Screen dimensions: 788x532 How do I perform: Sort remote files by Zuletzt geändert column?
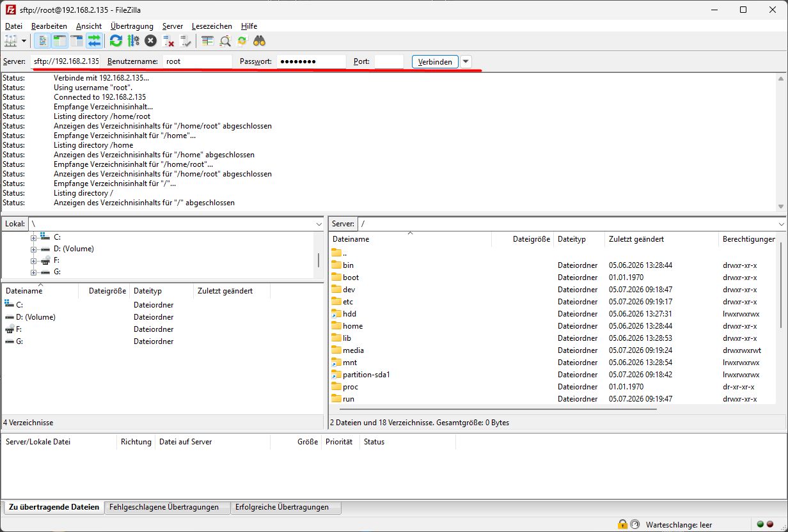pyautogui.click(x=661, y=239)
